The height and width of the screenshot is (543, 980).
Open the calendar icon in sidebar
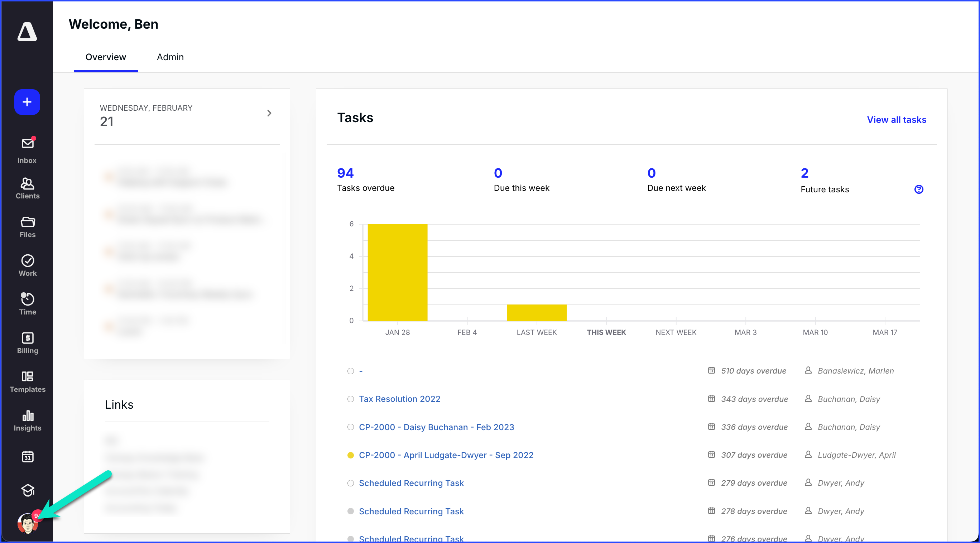[x=27, y=456]
